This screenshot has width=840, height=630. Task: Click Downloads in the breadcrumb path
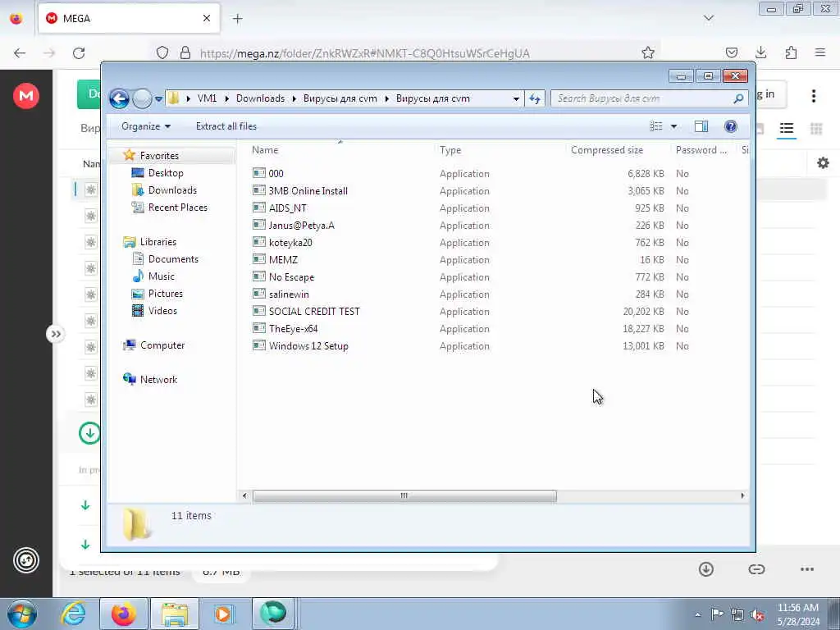coord(260,98)
